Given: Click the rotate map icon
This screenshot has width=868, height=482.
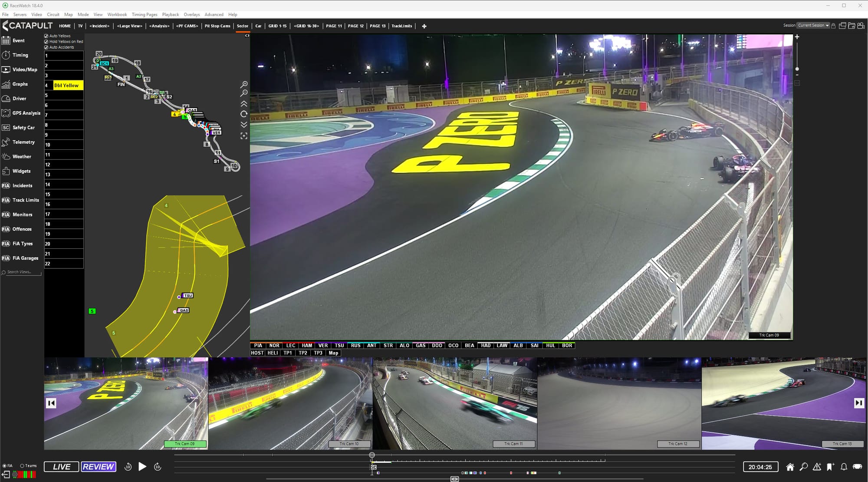Looking at the screenshot, I should tap(244, 114).
